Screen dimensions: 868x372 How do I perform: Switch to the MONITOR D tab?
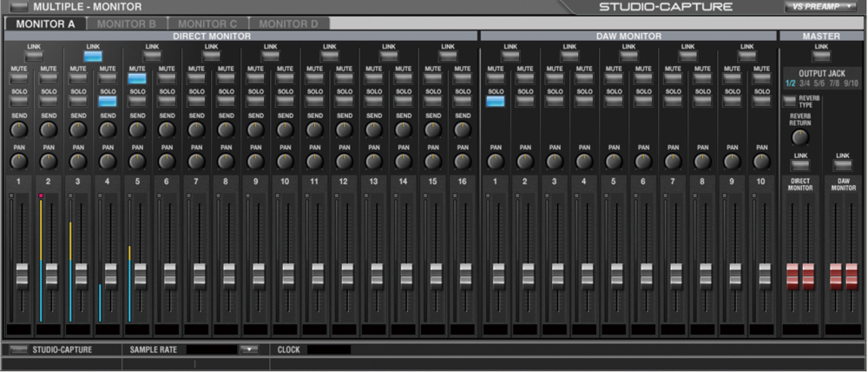tap(288, 23)
